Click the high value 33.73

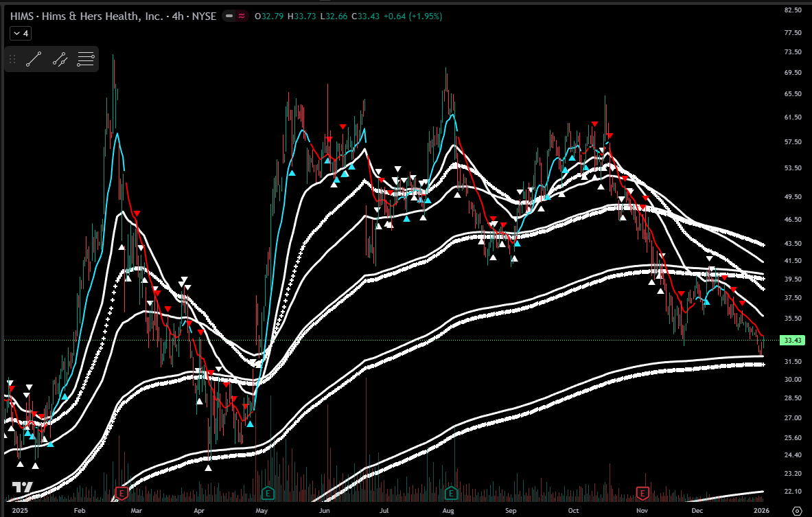pos(305,16)
